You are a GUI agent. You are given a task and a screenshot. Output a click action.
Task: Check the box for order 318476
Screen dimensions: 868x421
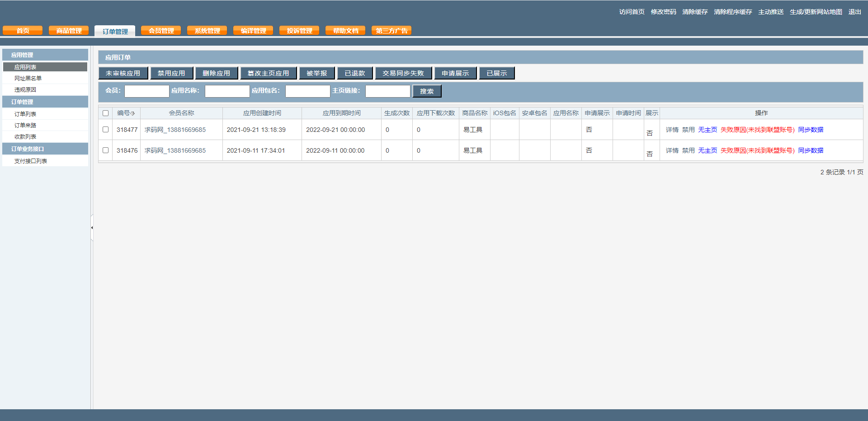105,150
